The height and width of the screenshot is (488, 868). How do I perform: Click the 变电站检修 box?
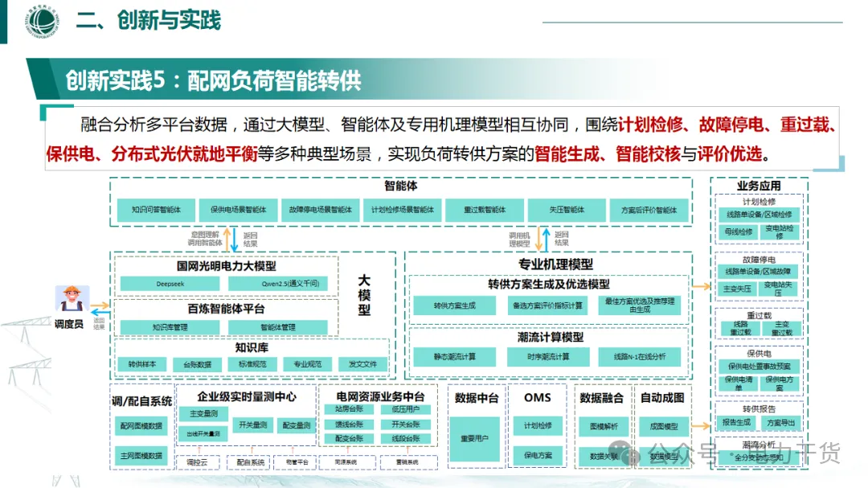(780, 232)
